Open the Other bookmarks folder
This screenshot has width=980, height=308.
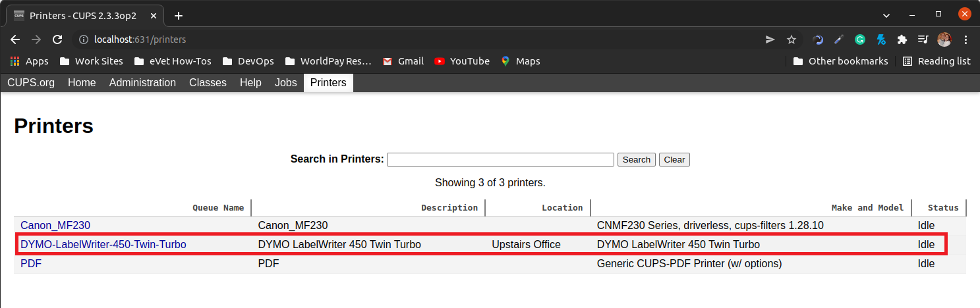point(840,61)
